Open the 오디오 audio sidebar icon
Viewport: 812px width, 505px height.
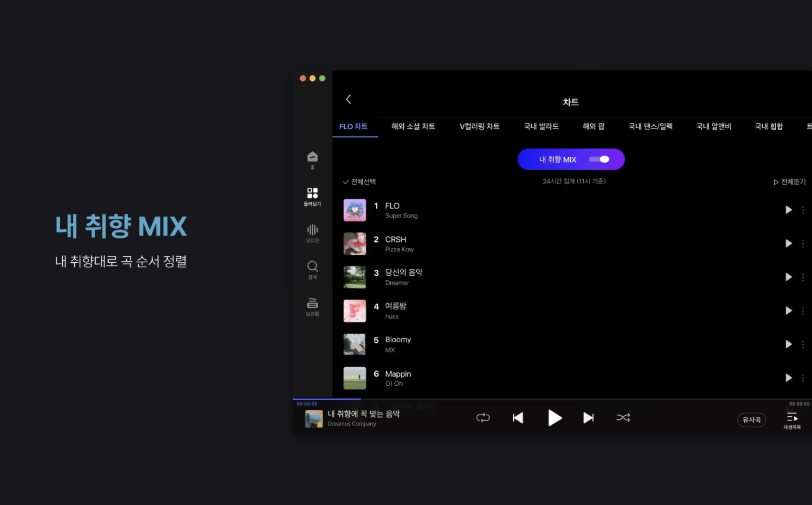(312, 233)
